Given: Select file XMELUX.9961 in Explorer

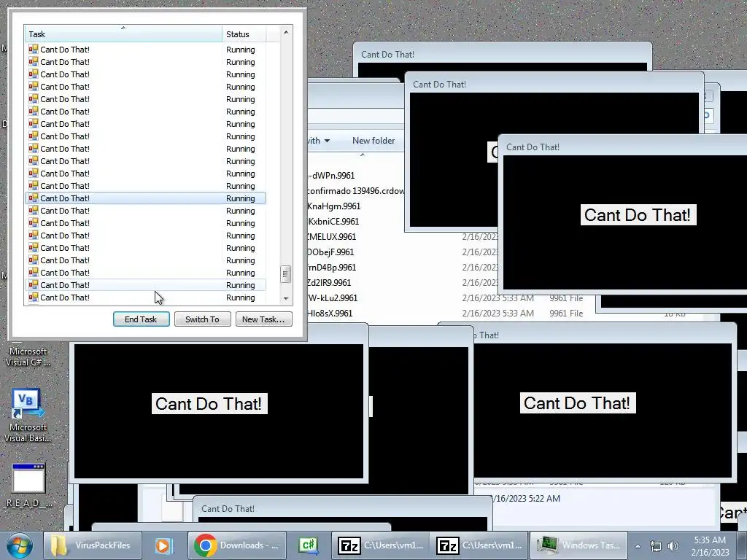Looking at the screenshot, I should (x=332, y=237).
